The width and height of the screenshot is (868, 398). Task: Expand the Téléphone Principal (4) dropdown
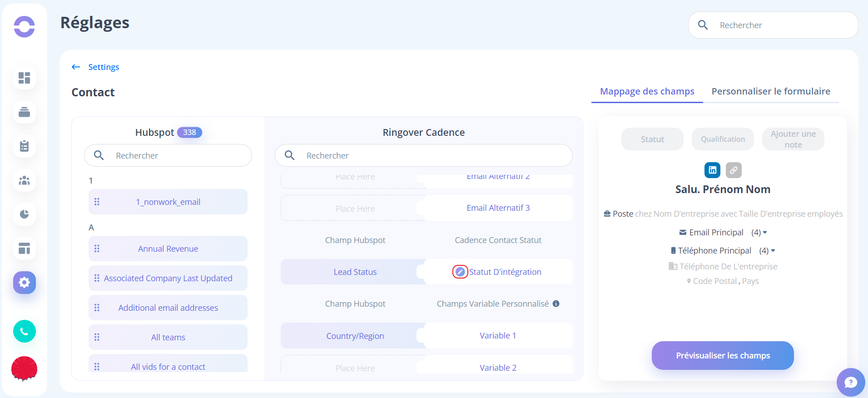(x=773, y=250)
